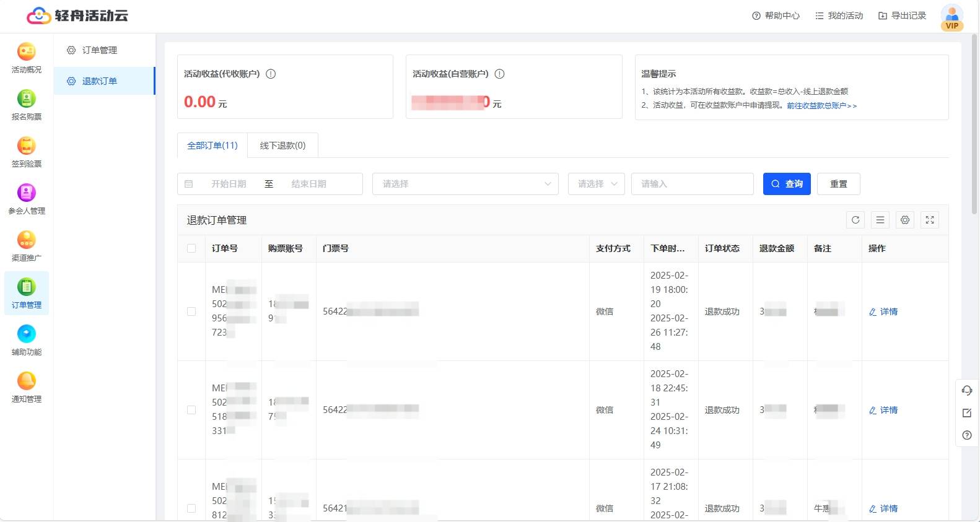Check the order row dated 2025-02-17

coord(191,508)
